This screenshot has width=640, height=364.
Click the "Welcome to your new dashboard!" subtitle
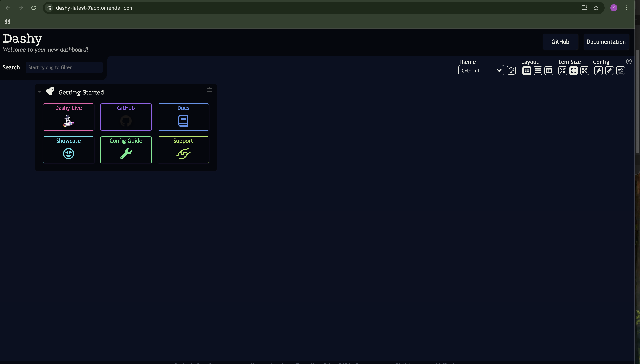tap(46, 49)
